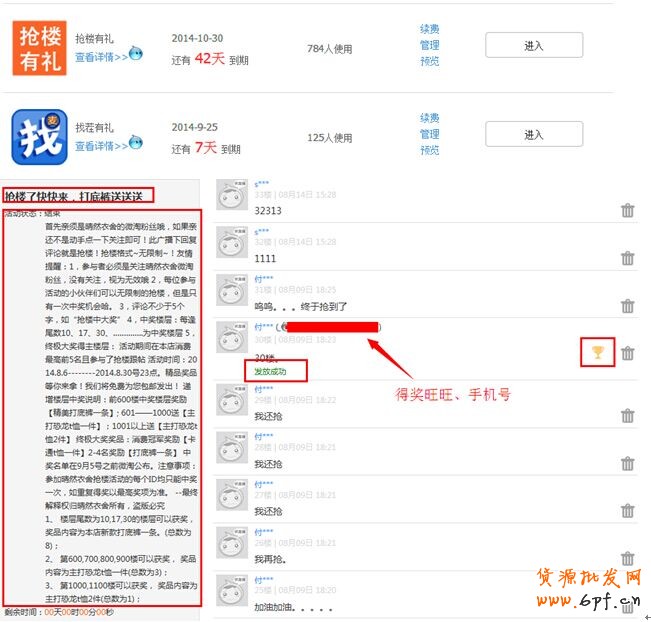Click trash icon beside the "1111" comment

[x=627, y=258]
